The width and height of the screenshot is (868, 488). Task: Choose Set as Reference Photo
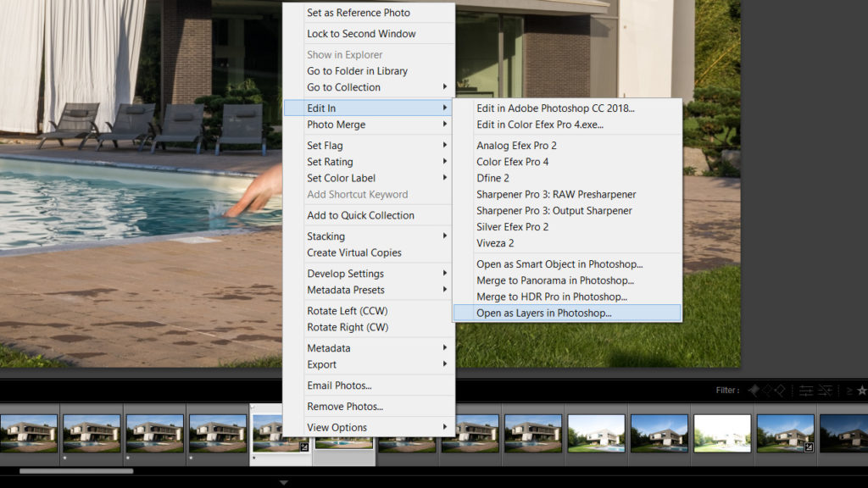pyautogui.click(x=369, y=12)
